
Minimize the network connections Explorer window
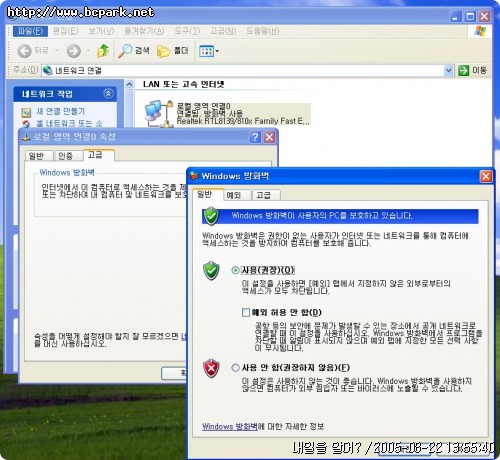456,16
